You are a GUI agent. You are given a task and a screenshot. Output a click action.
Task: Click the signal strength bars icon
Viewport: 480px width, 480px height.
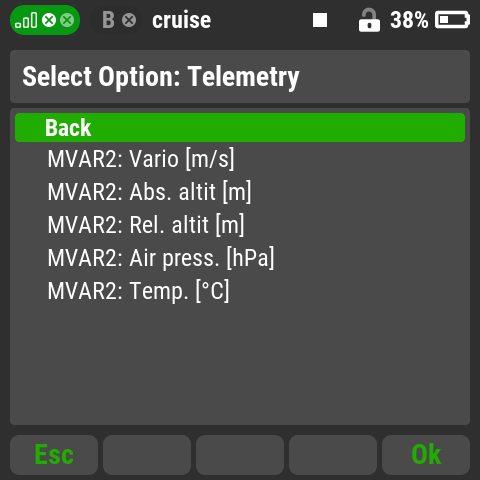click(x=26, y=21)
